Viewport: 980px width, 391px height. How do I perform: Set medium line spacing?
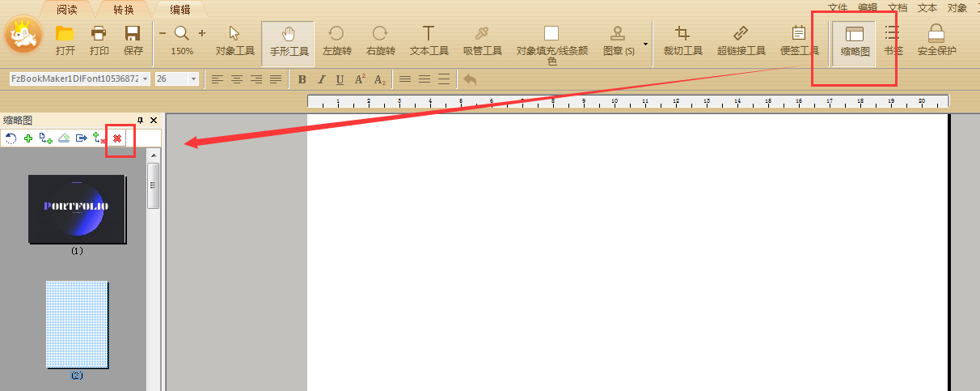tap(425, 79)
